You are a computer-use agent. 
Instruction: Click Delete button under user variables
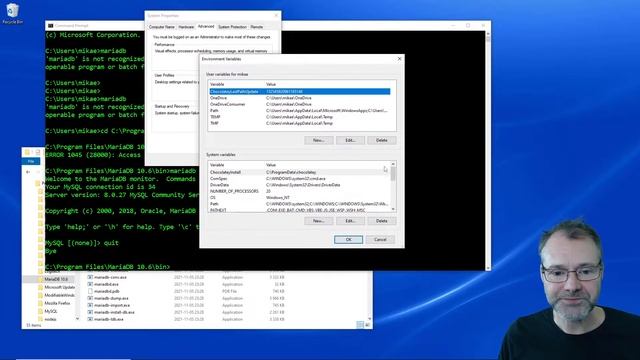click(x=382, y=140)
